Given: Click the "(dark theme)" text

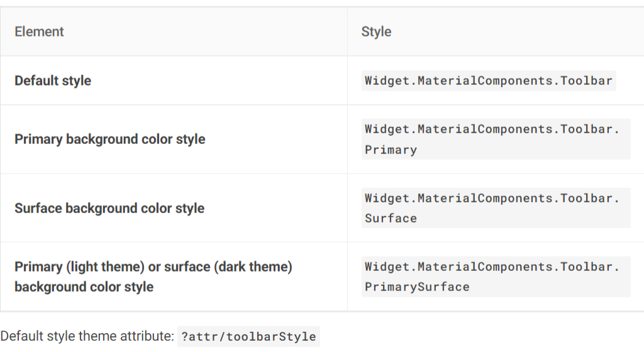Looking at the screenshot, I should point(253,267).
